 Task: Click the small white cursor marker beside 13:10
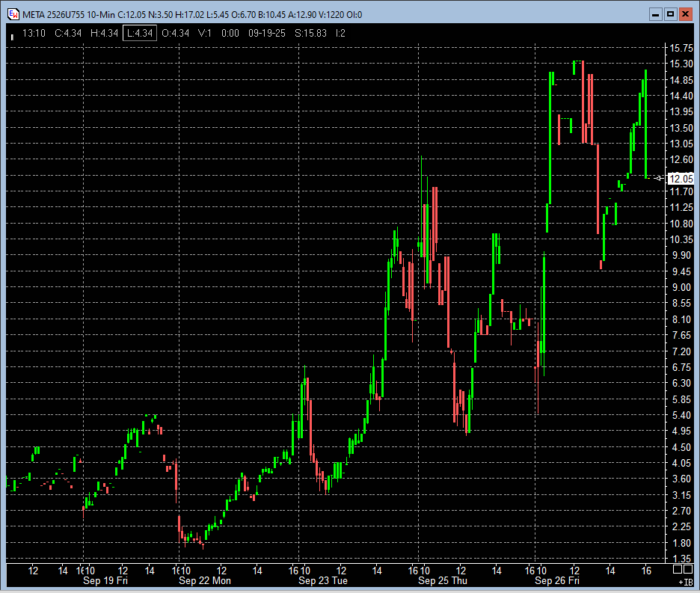click(x=12, y=36)
